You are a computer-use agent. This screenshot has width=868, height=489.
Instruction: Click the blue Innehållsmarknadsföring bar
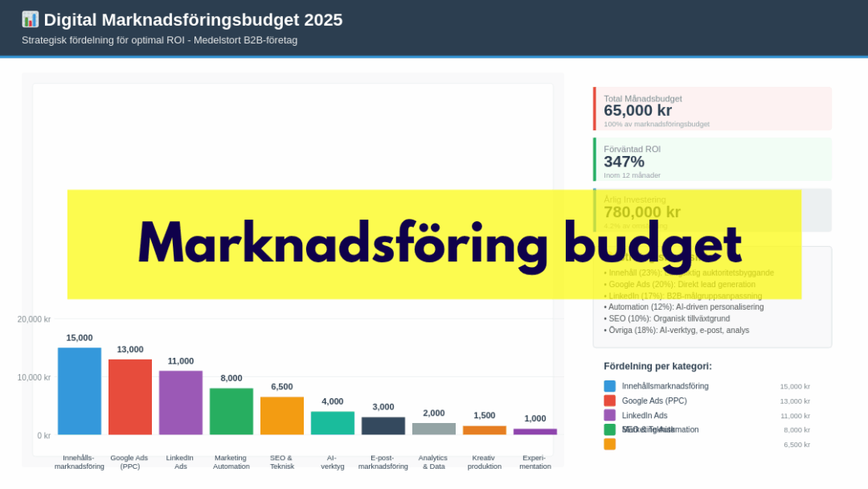(80, 391)
